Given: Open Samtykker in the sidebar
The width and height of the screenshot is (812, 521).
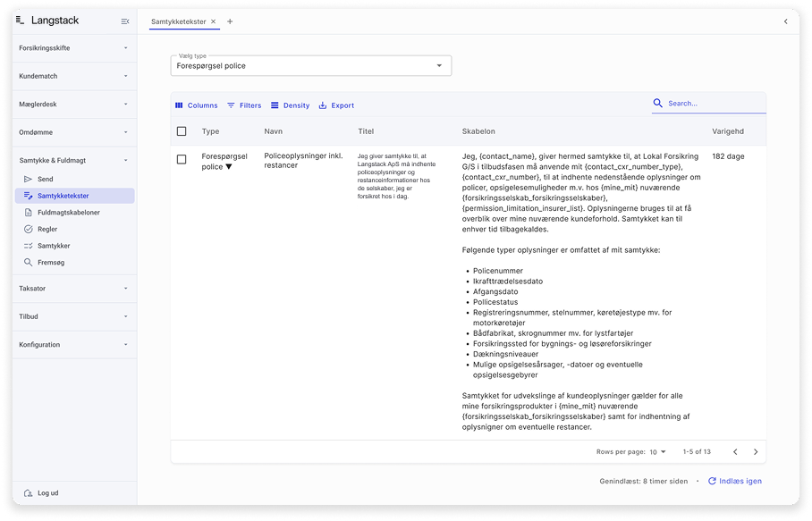Looking at the screenshot, I should 74,246.
